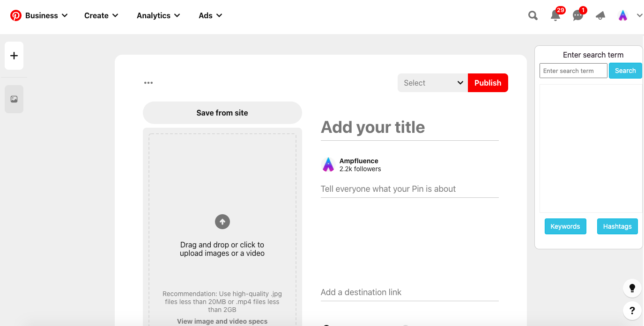Click the Pinterest logo icon
The width and height of the screenshot is (644, 326).
point(16,15)
